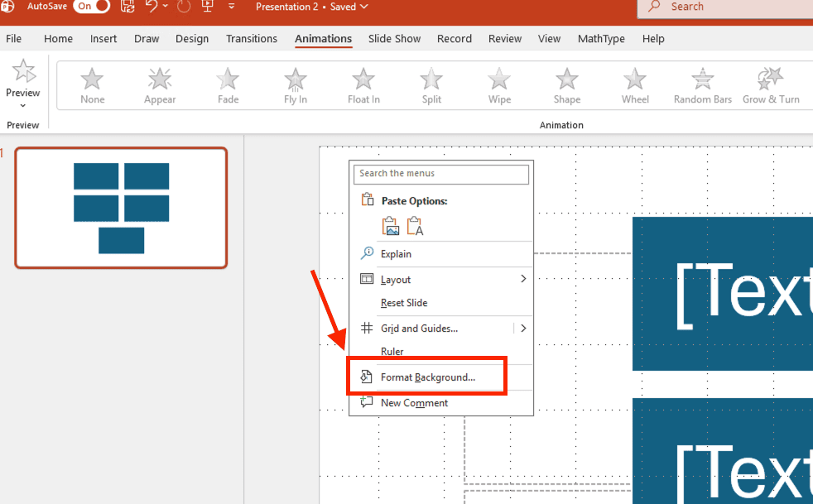Open Format Background... from context menu
This screenshot has height=504, width=813.
coord(426,377)
